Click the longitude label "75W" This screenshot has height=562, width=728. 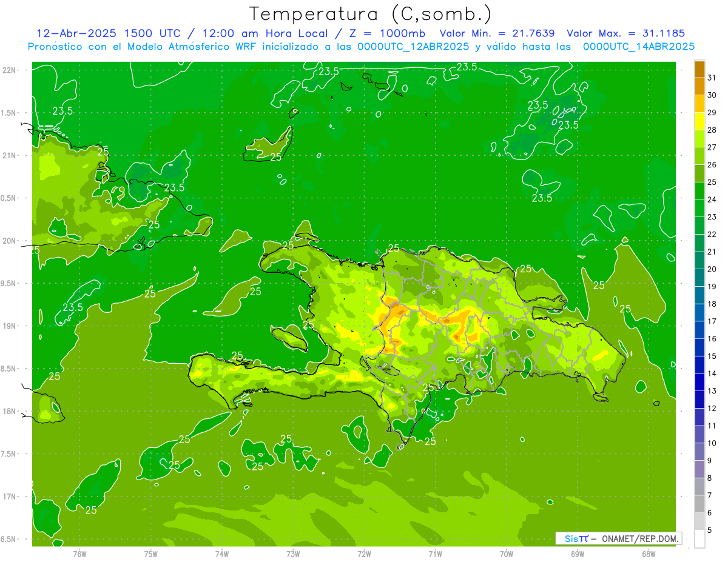click(x=151, y=554)
